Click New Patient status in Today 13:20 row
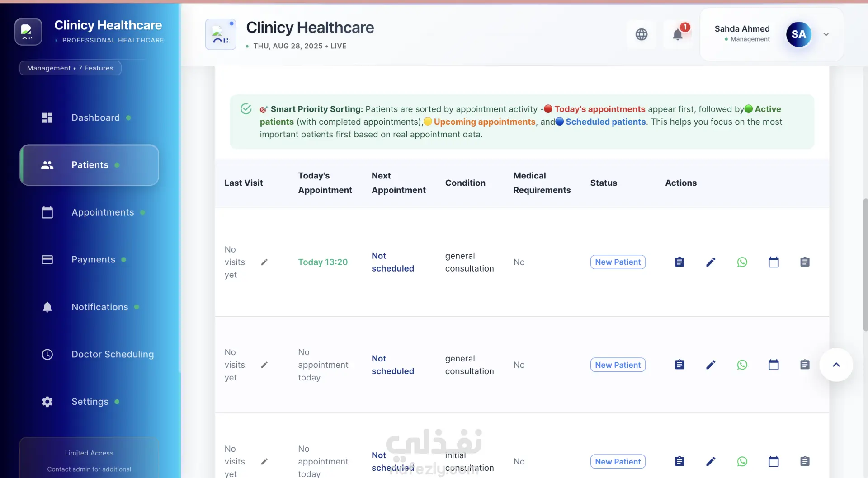Screen dimensions: 868x478 [x=618, y=262]
